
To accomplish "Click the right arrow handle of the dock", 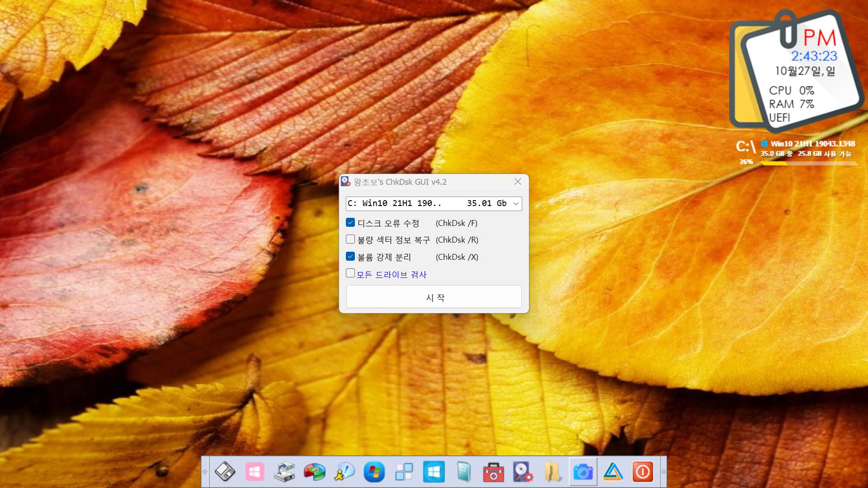I will click(x=663, y=472).
